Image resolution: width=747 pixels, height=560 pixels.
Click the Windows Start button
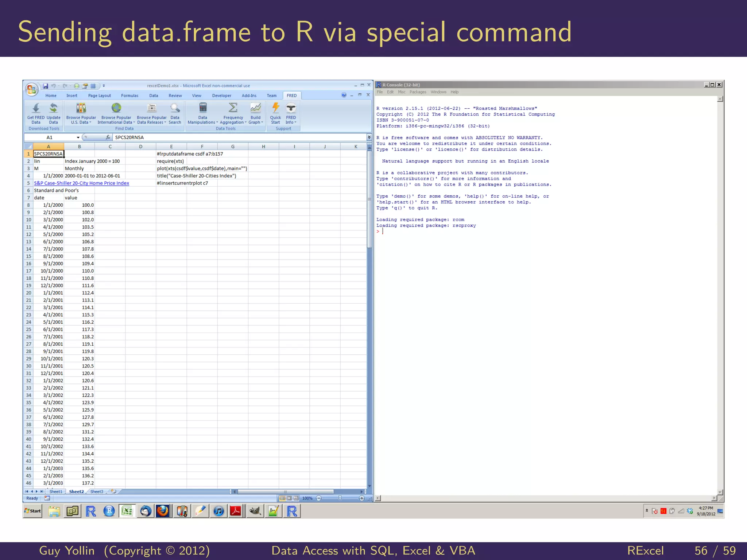pos(32,511)
